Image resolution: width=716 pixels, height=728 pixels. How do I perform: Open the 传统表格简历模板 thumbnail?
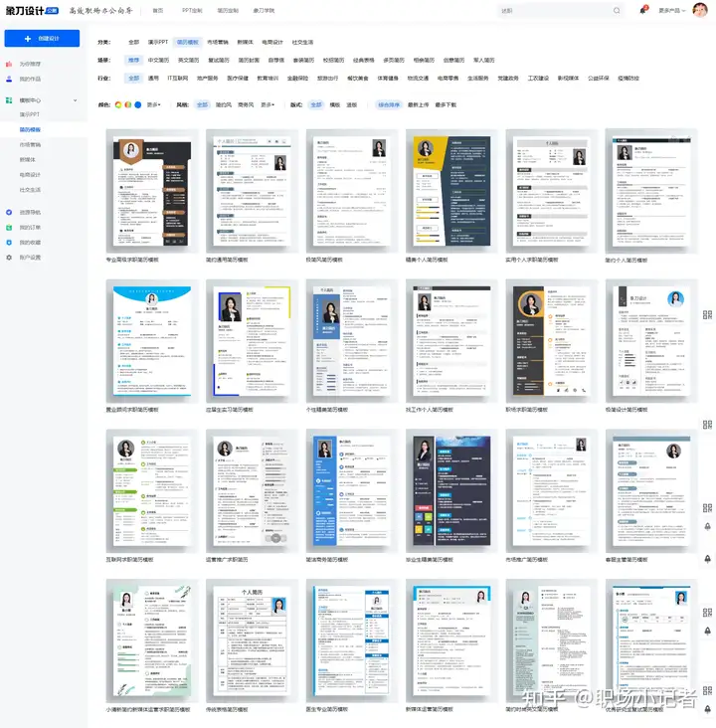pos(252,640)
